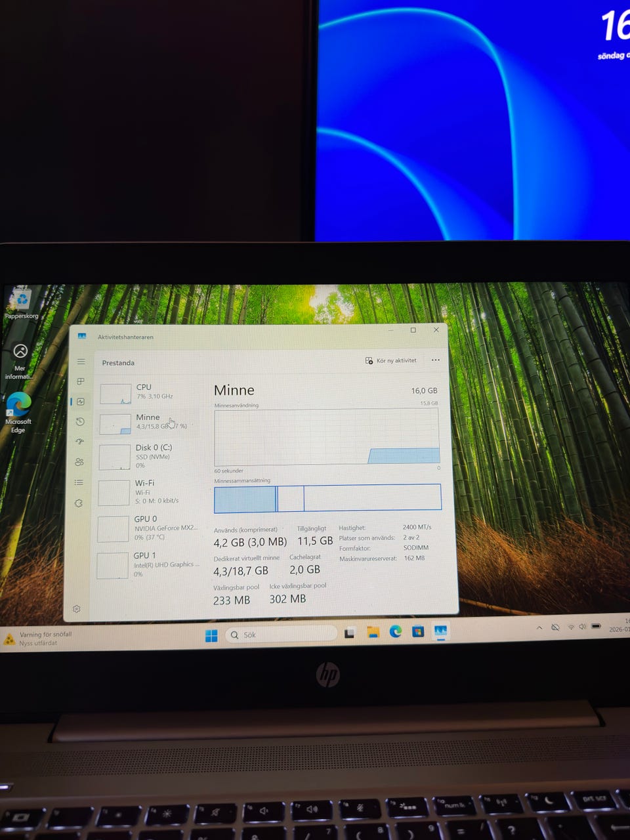630x840 pixels.
Task: Open the Users page icon
Action: 79,462
